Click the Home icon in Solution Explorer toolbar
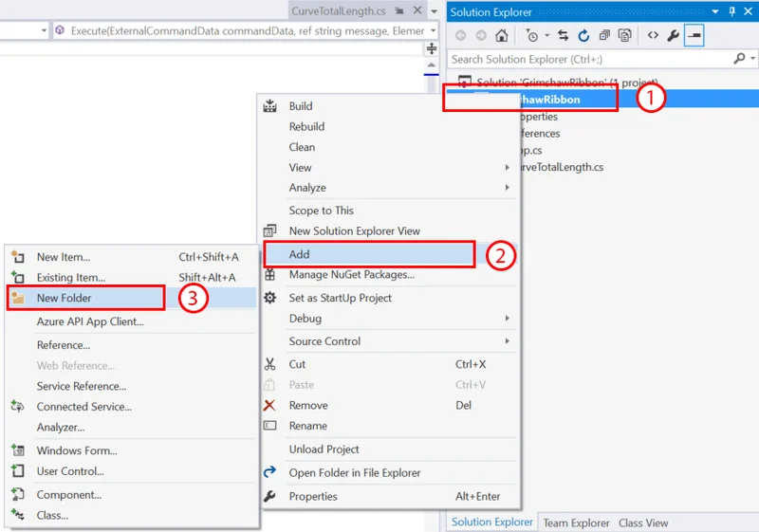The width and height of the screenshot is (759, 532). (502, 35)
